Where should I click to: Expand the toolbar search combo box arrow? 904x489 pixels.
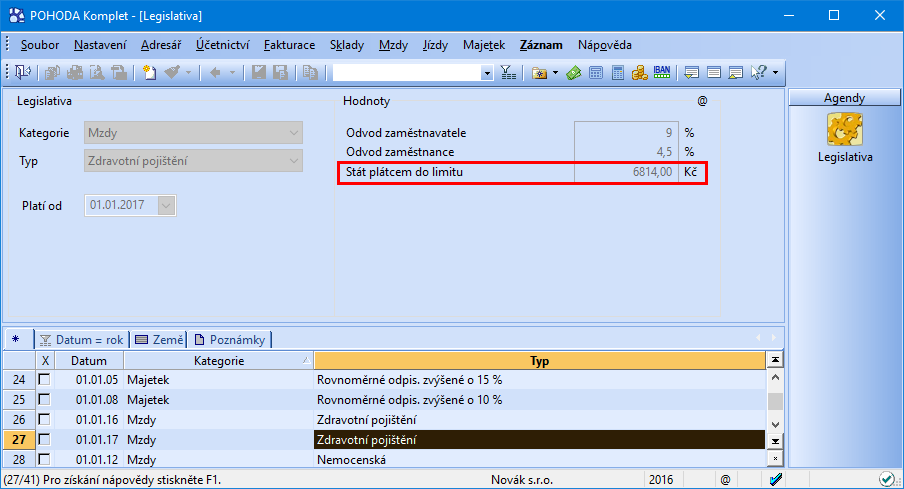487,73
